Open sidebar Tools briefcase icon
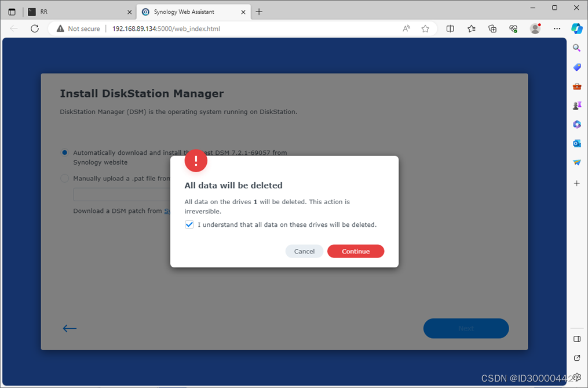The image size is (588, 388). tap(577, 86)
